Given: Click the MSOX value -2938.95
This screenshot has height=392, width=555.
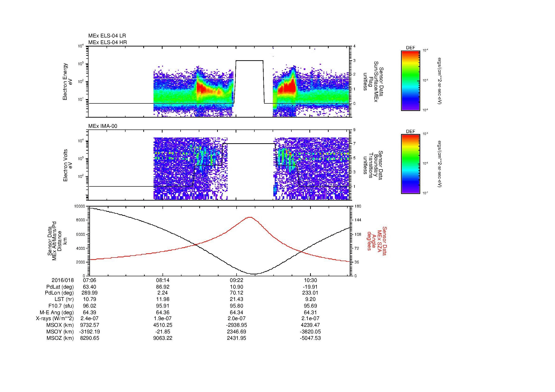Looking at the screenshot, I should (236, 325).
